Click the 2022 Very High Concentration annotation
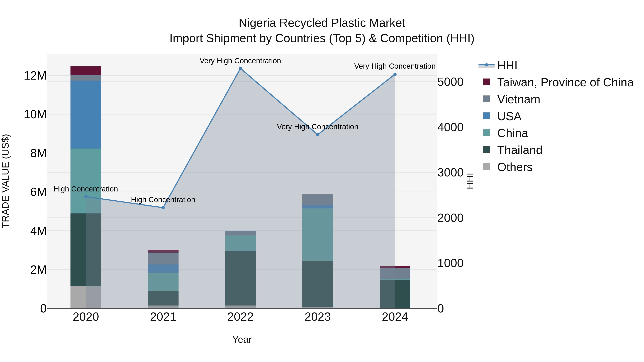The height and width of the screenshot is (362, 644). 240,61
